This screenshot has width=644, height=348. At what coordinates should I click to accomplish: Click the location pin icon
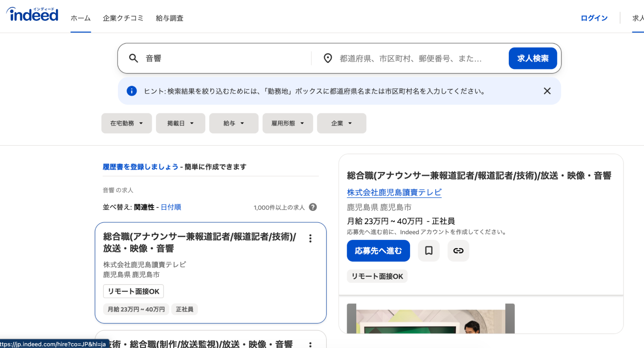(328, 58)
